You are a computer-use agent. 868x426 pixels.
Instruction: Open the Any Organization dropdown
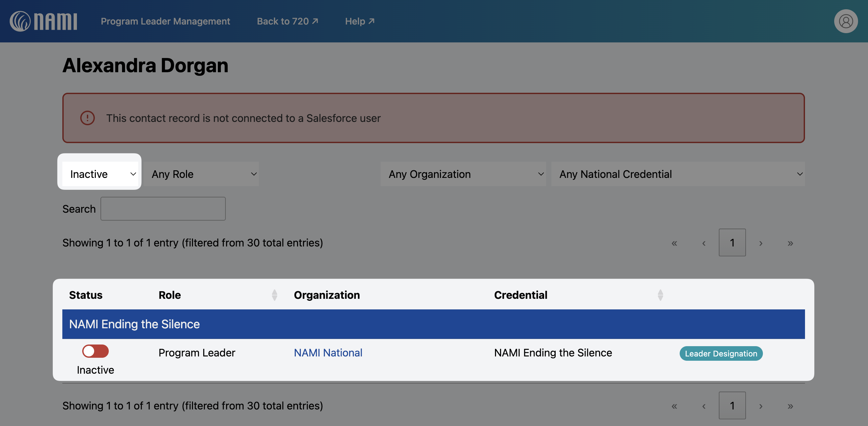[463, 174]
